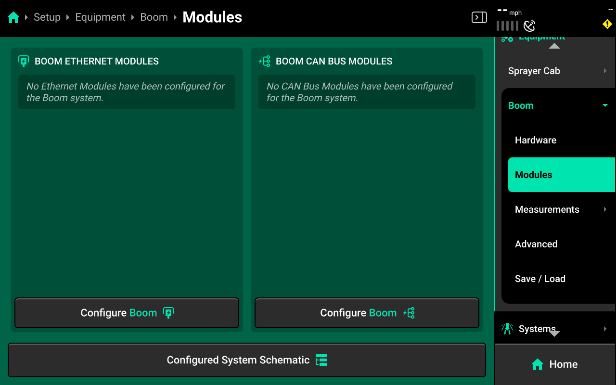Select the Modules menu item
Screen dimensions: 616x385
561,174
